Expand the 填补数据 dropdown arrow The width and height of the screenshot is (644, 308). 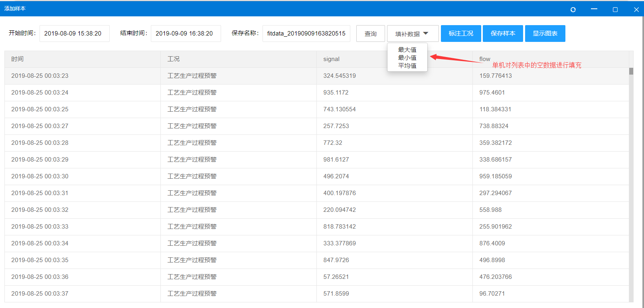point(426,34)
